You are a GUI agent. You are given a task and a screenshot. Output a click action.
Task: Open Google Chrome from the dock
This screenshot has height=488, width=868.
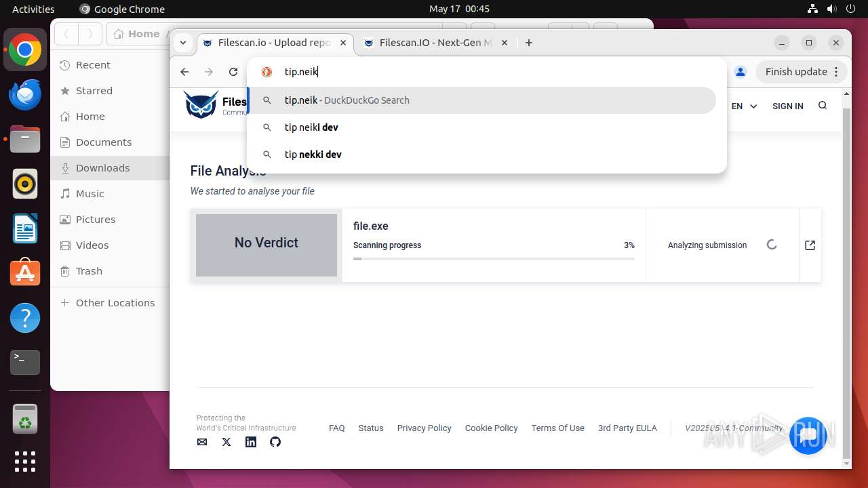pos(25,50)
